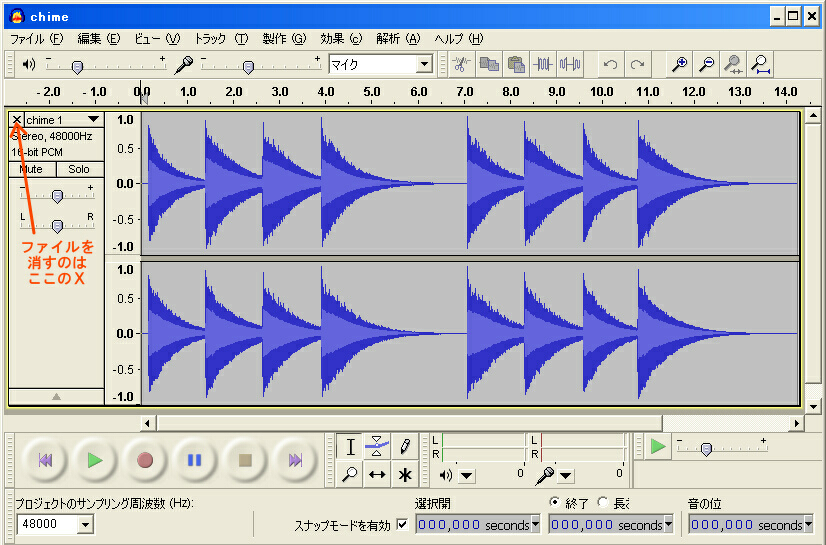The image size is (826, 545).
Task: Open the ビュー (V) menu
Action: 157,39
